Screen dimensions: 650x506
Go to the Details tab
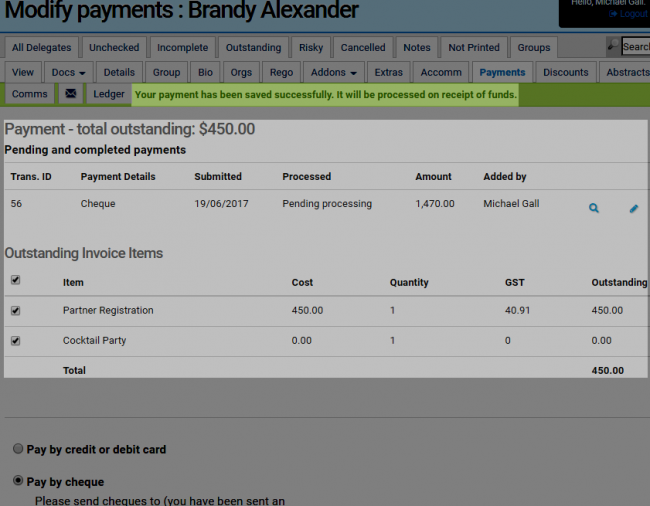[x=119, y=73]
